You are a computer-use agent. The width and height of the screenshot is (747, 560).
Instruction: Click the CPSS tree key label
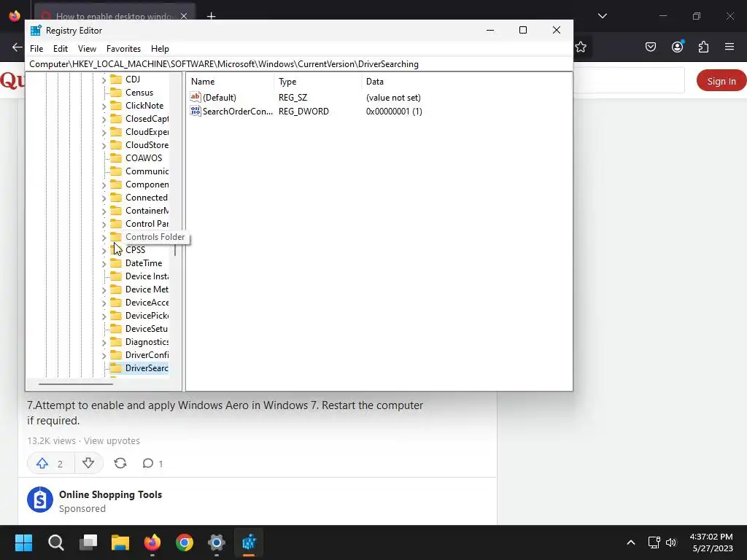pos(135,250)
